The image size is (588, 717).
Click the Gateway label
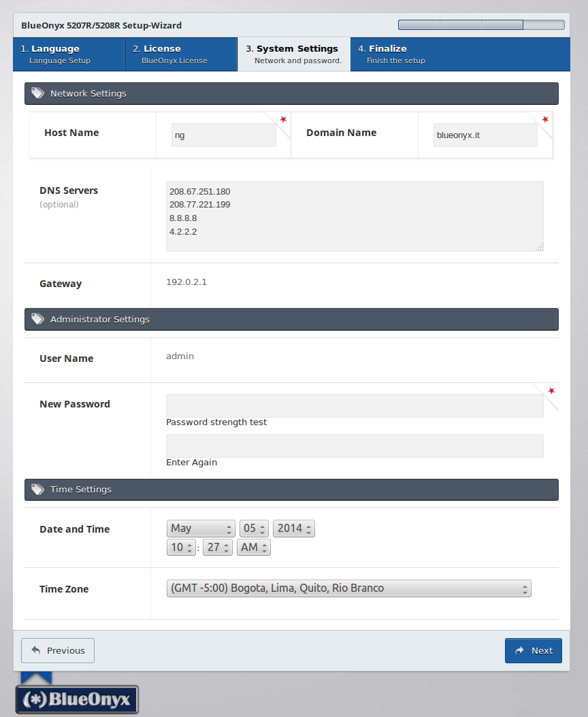click(61, 284)
